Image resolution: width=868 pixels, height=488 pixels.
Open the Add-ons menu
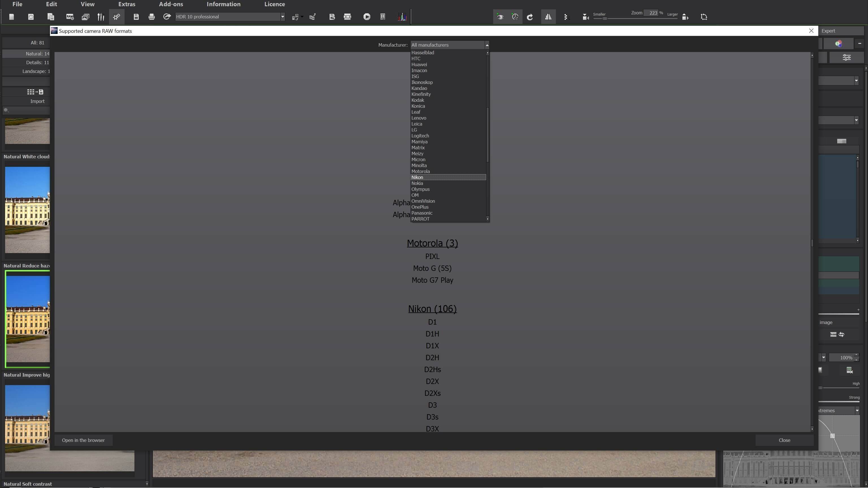171,4
